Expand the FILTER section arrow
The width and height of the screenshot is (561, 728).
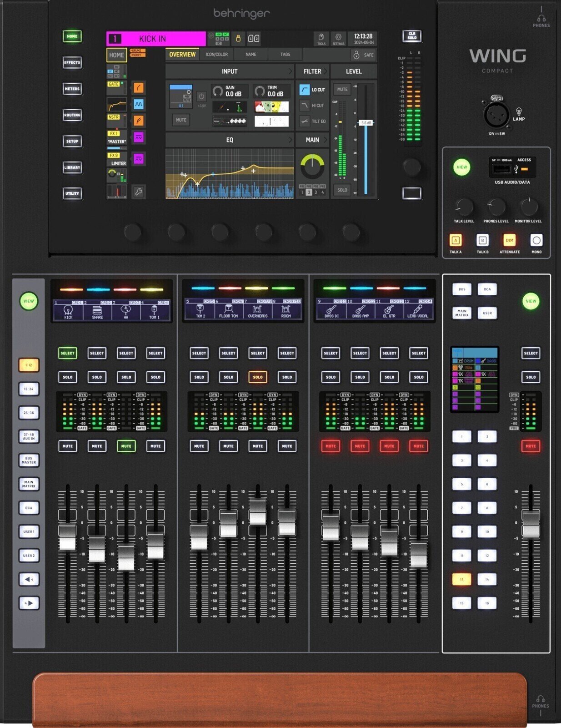coord(325,71)
